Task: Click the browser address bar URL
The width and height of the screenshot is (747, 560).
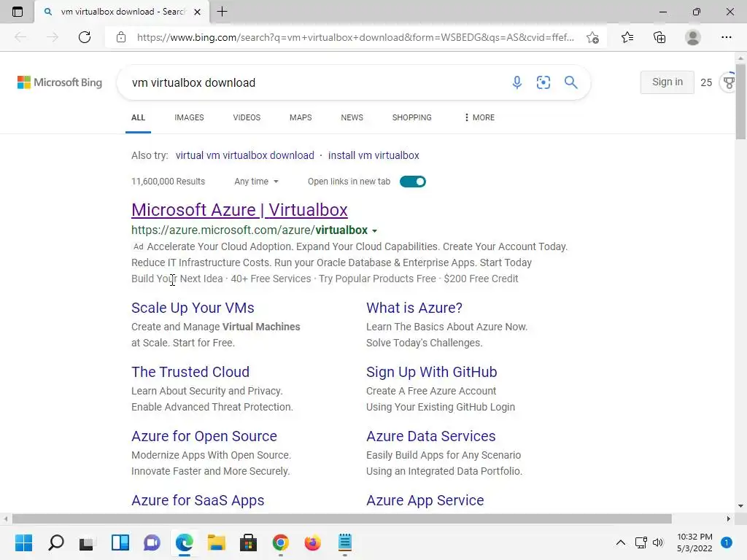Action: click(355, 37)
